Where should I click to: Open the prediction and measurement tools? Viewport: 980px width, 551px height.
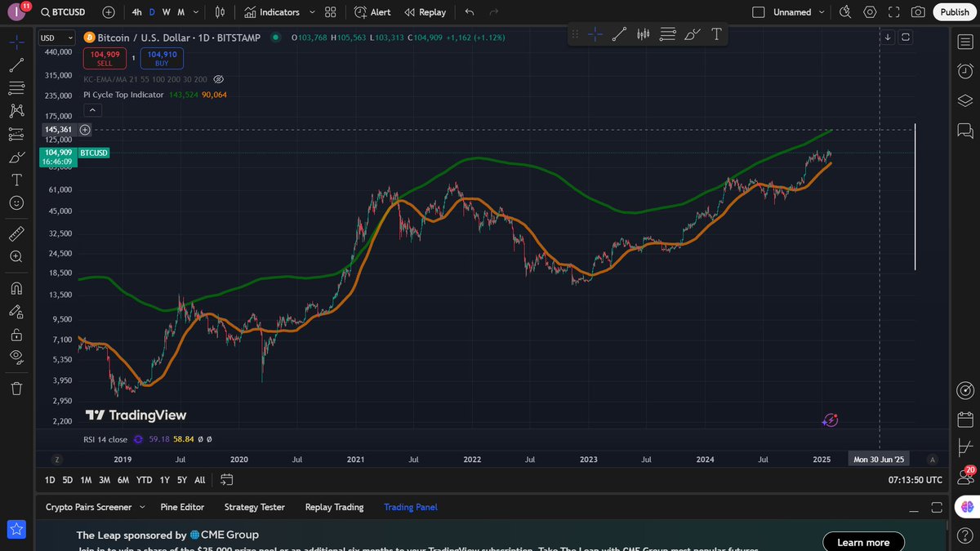point(16,134)
